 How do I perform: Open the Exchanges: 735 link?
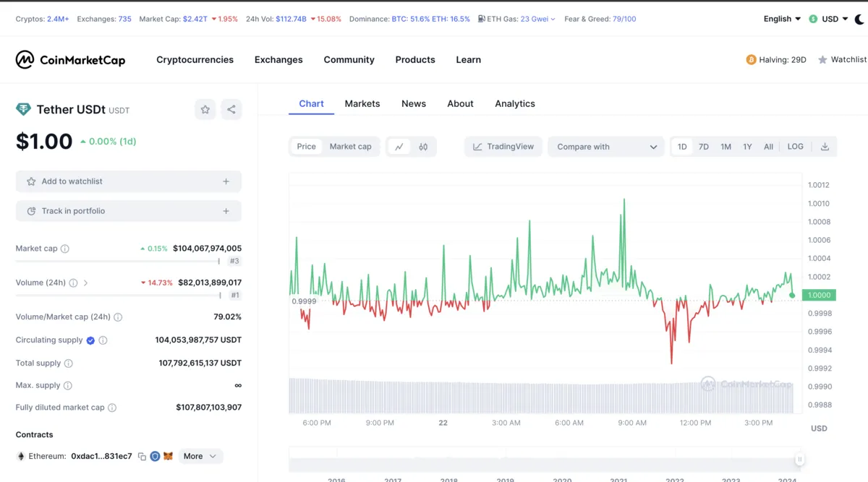click(x=104, y=19)
